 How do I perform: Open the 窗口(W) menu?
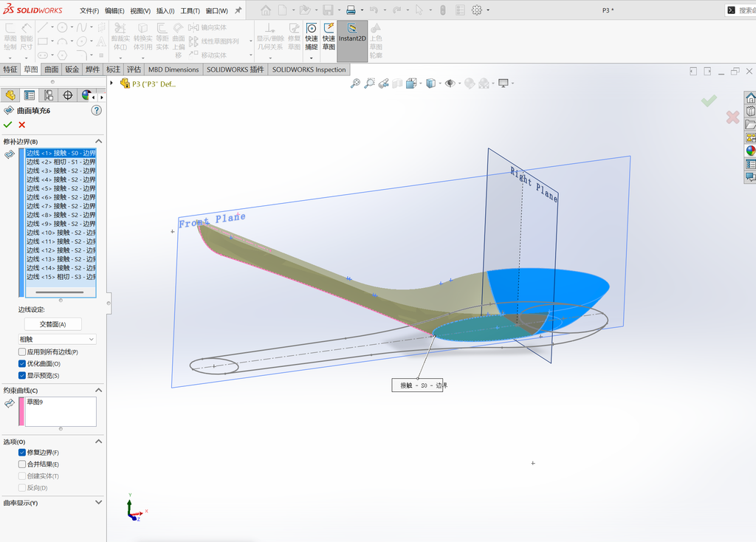point(216,10)
